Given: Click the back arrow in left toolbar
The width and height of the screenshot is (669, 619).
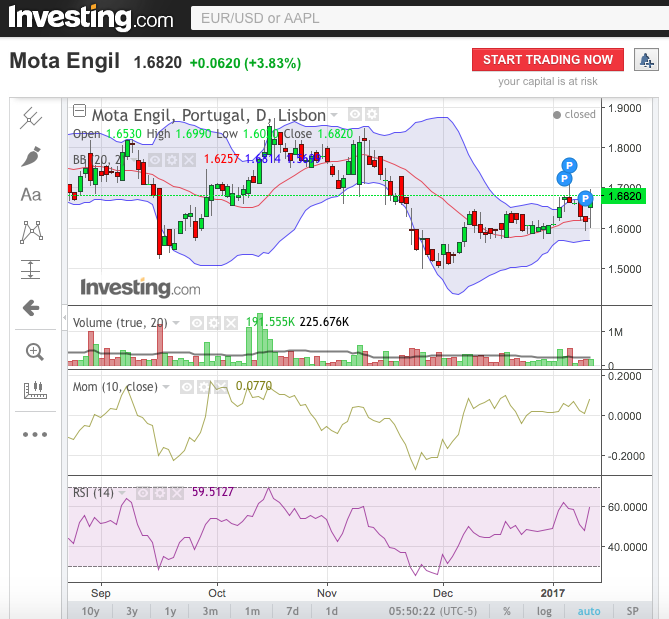Looking at the screenshot, I should coord(31,308).
